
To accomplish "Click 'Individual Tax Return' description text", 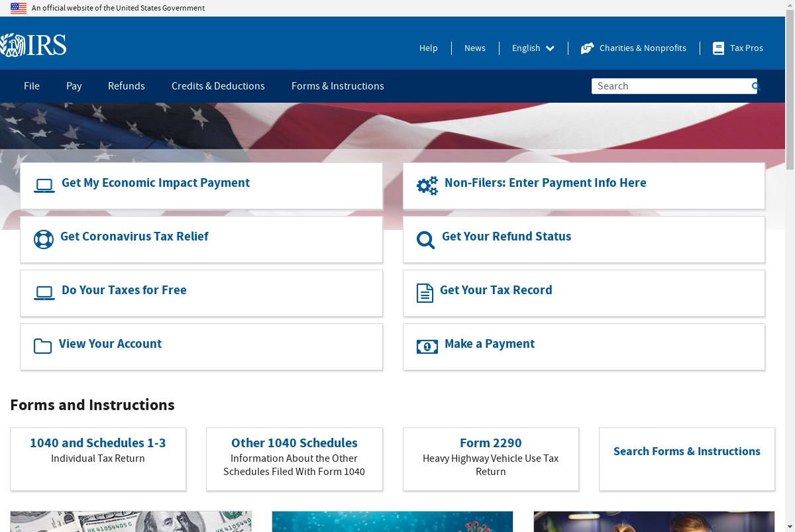I will point(98,458).
